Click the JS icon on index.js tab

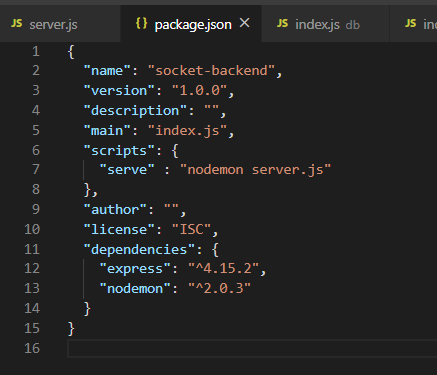[282, 23]
